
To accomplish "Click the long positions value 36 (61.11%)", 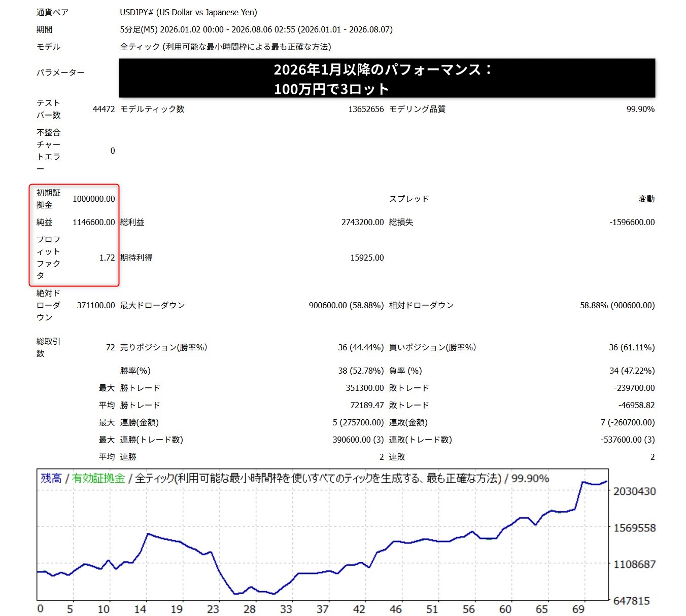I will coord(632,347).
